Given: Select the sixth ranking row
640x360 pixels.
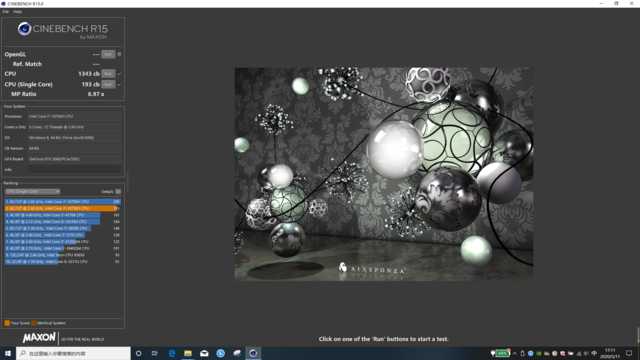Looking at the screenshot, I should [62, 235].
